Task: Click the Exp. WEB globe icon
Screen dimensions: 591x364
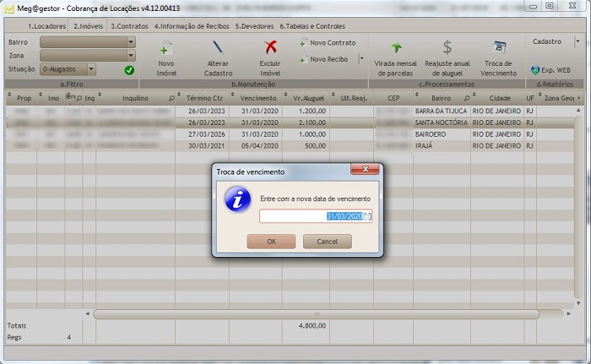Action: click(534, 70)
